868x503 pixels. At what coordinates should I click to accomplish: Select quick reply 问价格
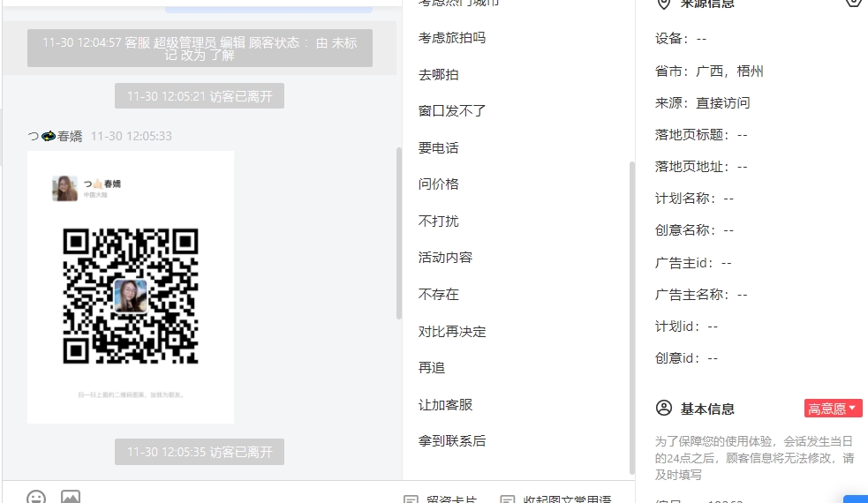[x=439, y=184]
